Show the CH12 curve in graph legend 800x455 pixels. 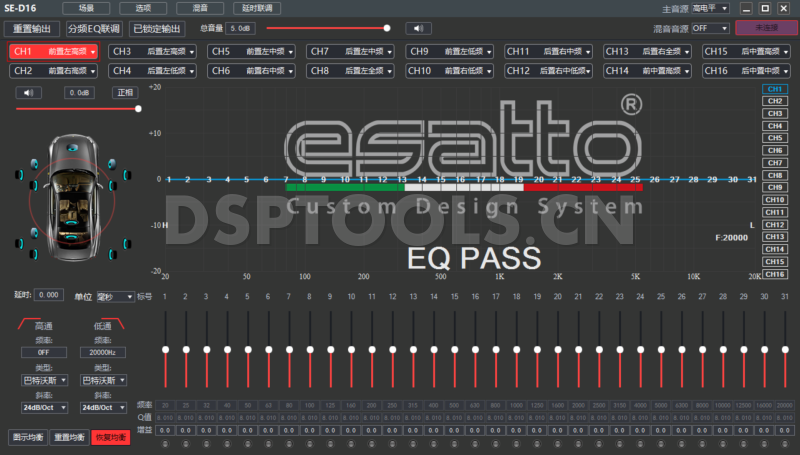click(774, 224)
